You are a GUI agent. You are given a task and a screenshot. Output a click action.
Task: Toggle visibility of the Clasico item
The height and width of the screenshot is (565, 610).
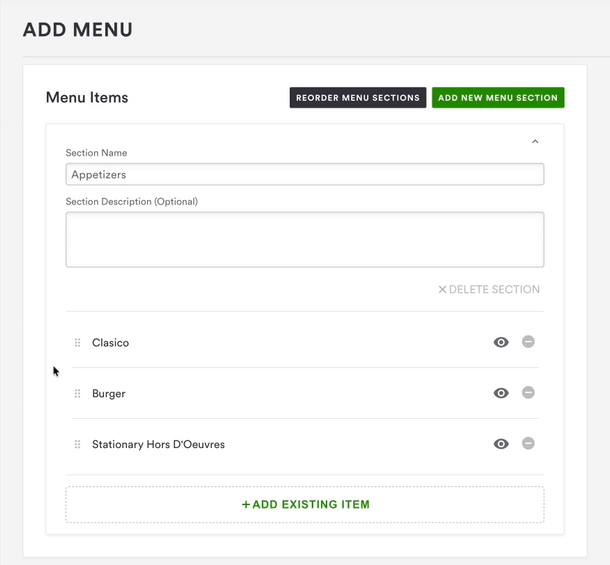pos(501,342)
